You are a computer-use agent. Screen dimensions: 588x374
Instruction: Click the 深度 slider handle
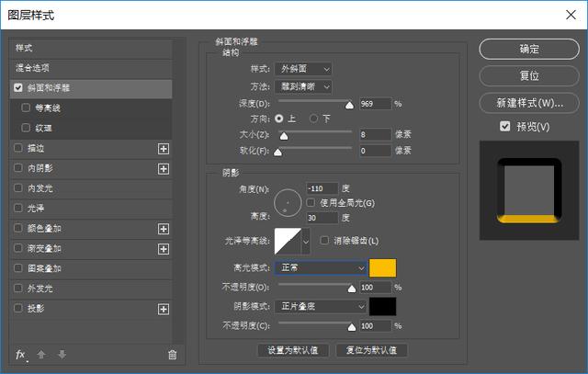349,106
